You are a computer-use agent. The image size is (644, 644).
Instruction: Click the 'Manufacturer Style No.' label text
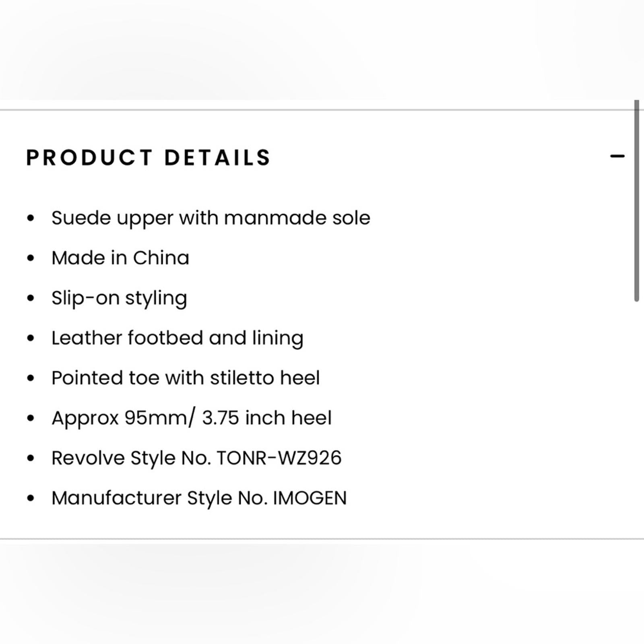point(159,498)
